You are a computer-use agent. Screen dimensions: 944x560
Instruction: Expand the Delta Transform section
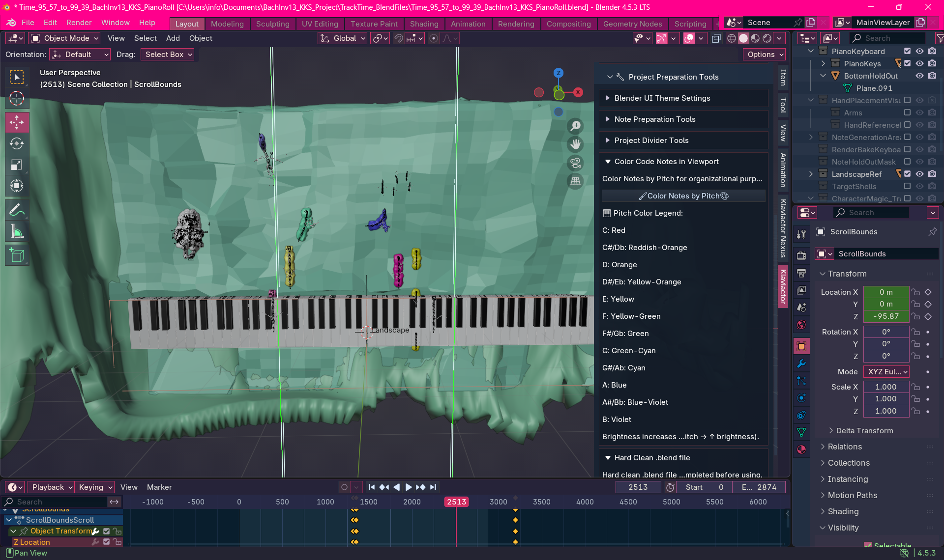[x=864, y=431]
